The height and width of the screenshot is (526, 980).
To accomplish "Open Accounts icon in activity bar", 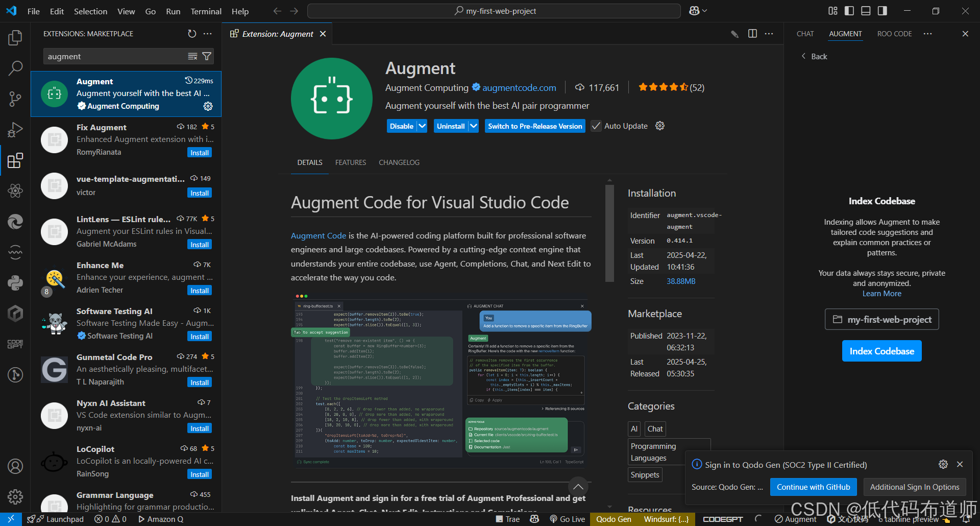I will 15,466.
